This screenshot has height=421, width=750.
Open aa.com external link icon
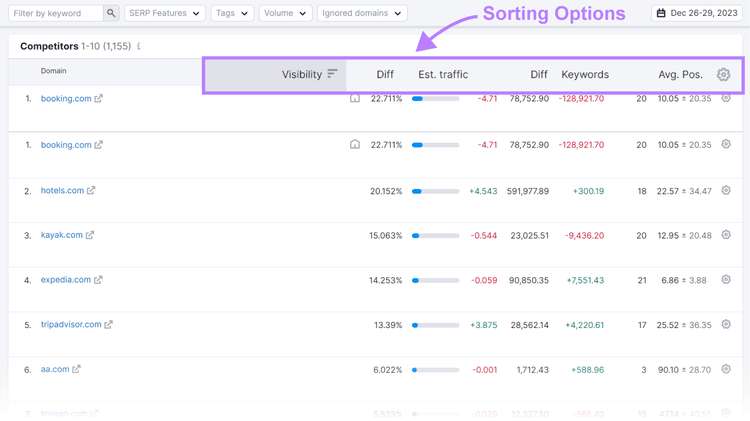pyautogui.click(x=77, y=369)
